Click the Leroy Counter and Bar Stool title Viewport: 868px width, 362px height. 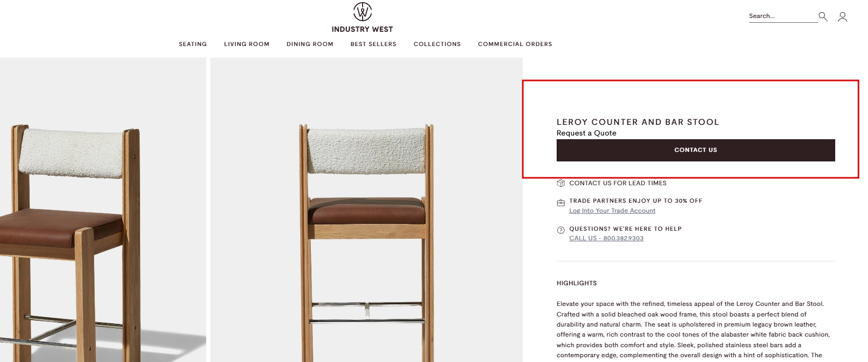[x=638, y=122]
